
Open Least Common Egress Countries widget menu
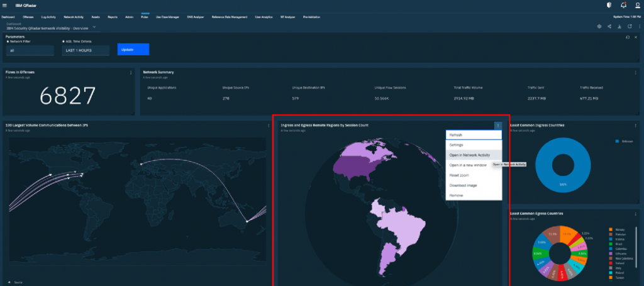(x=636, y=214)
